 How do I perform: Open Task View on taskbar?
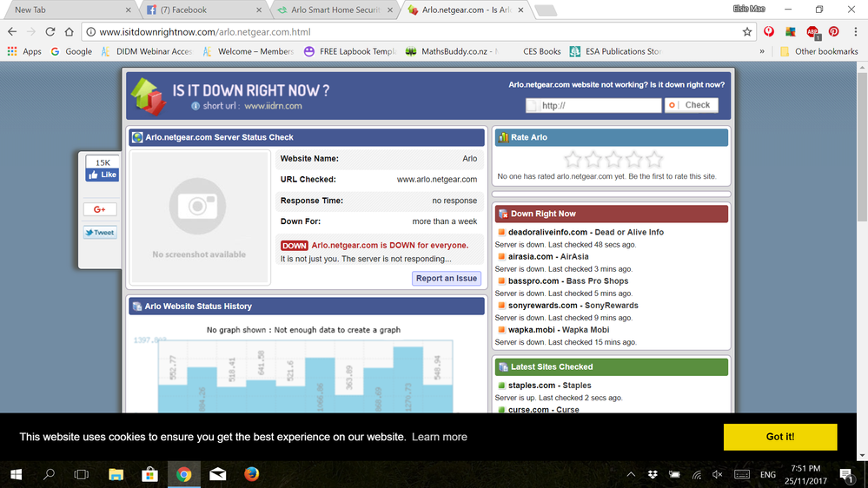point(82,474)
